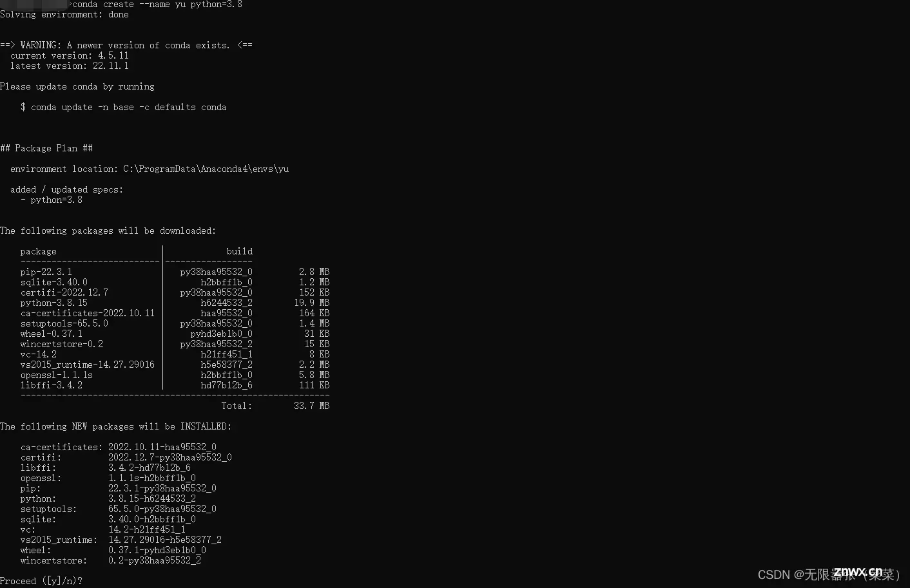This screenshot has height=588, width=910.
Task: Select 'vs2015_runtime:' in install list
Action: point(59,540)
